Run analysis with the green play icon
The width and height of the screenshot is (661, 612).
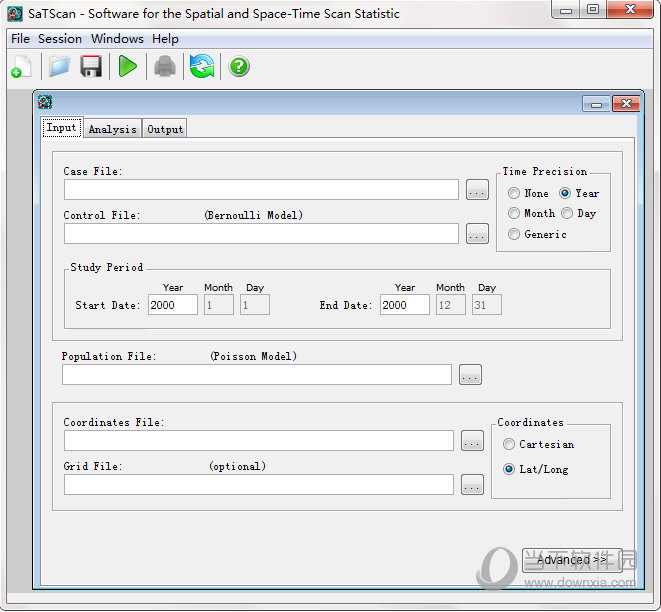[x=128, y=67]
